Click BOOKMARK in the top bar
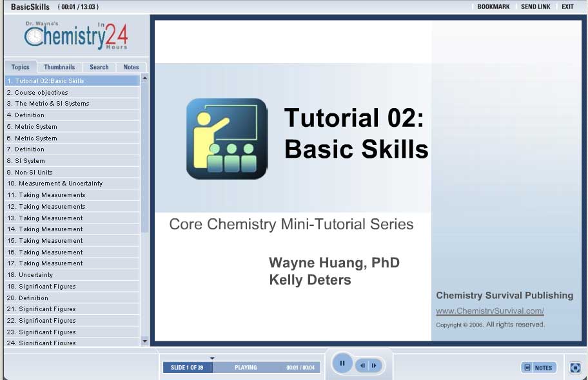The width and height of the screenshot is (588, 380). point(493,6)
